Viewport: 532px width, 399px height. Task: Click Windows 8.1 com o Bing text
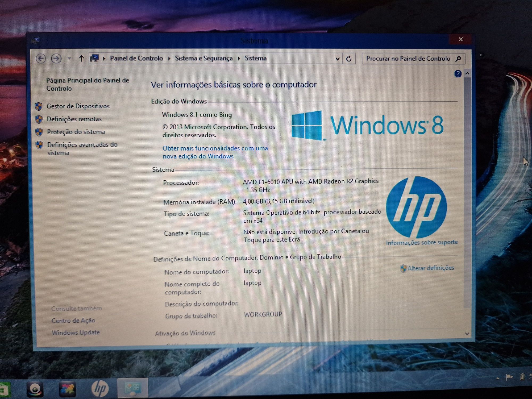197,115
